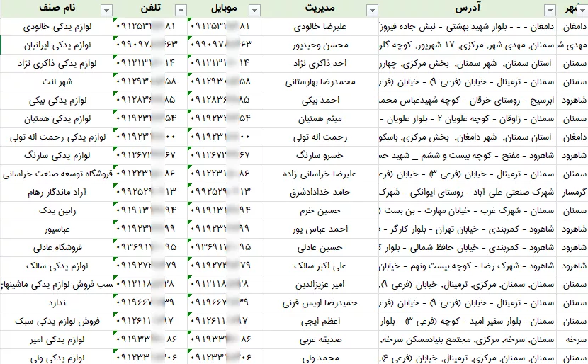Open the filter dropdown for the cut-off شهر column
The height and width of the screenshot is (364, 588).
click(582, 10)
